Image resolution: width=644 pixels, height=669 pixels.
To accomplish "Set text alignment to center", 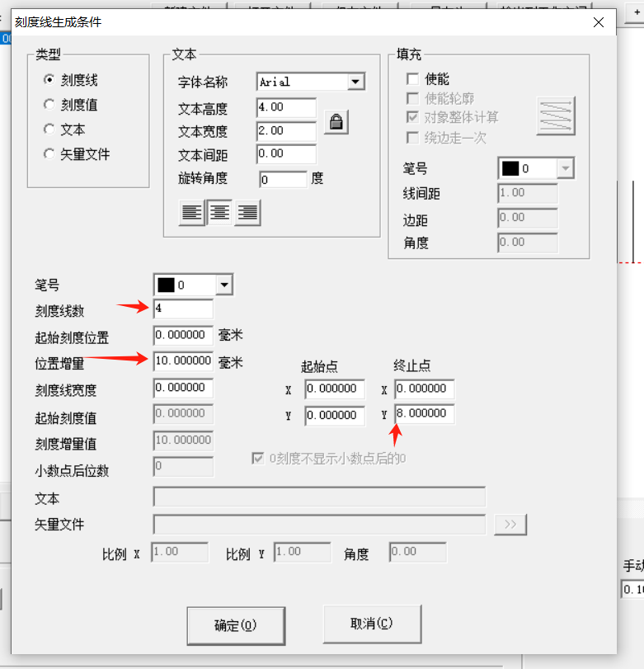I will [219, 212].
